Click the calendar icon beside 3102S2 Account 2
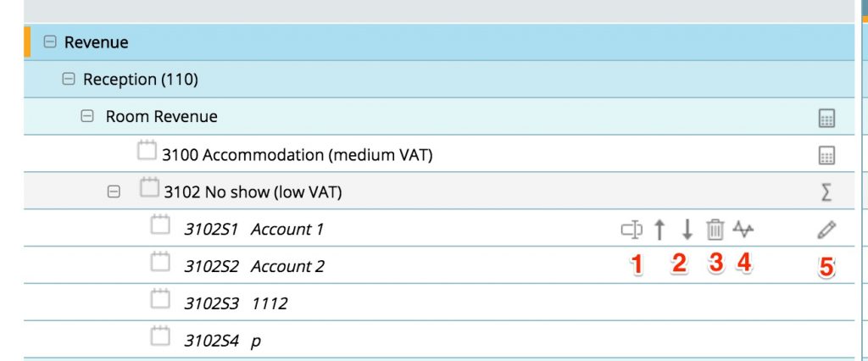868x361 pixels. coord(160,264)
